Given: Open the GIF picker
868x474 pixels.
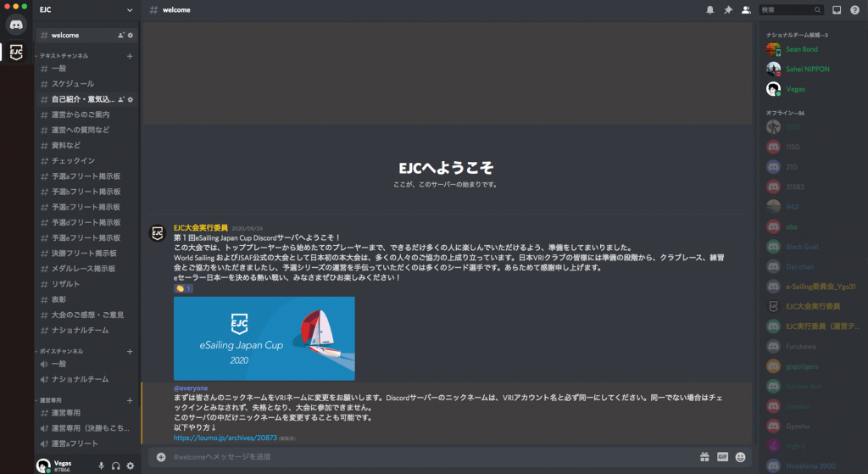Looking at the screenshot, I should pyautogui.click(x=722, y=456).
